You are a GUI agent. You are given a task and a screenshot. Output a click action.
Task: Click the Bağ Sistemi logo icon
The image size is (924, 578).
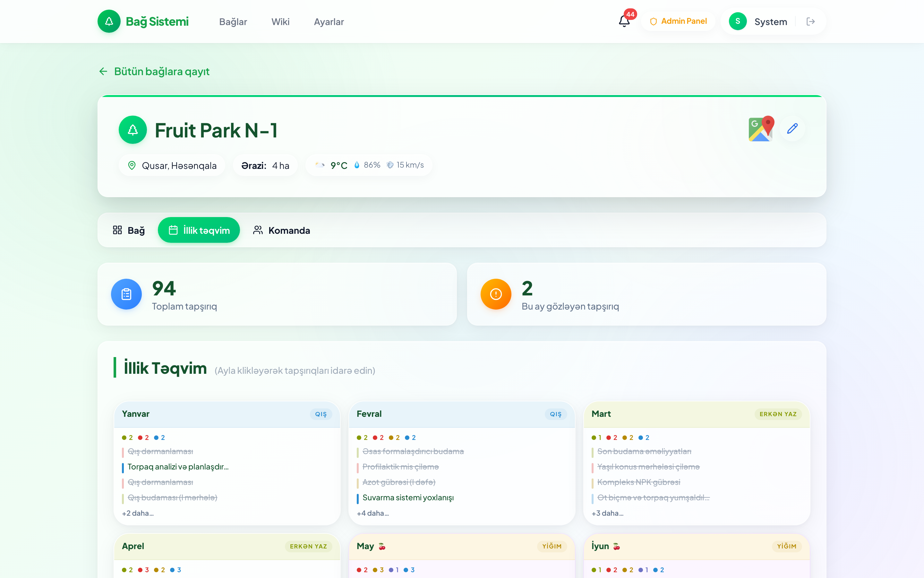(109, 22)
